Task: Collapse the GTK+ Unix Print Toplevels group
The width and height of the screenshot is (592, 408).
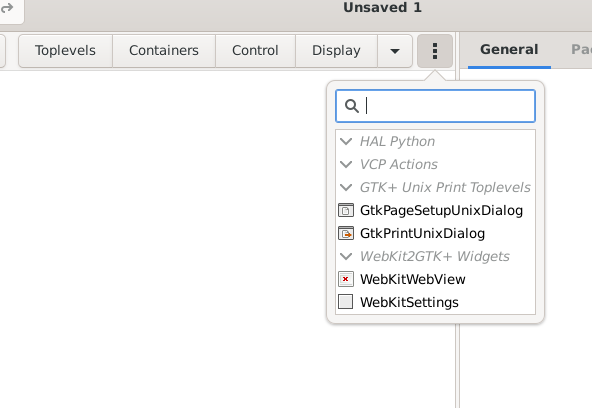Action: [346, 188]
